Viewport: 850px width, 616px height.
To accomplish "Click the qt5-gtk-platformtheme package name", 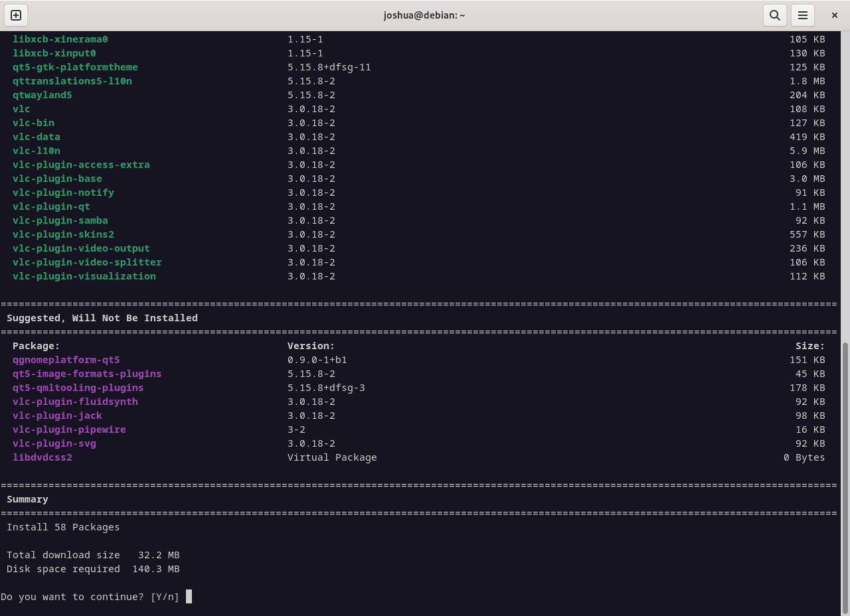I will (x=74, y=66).
